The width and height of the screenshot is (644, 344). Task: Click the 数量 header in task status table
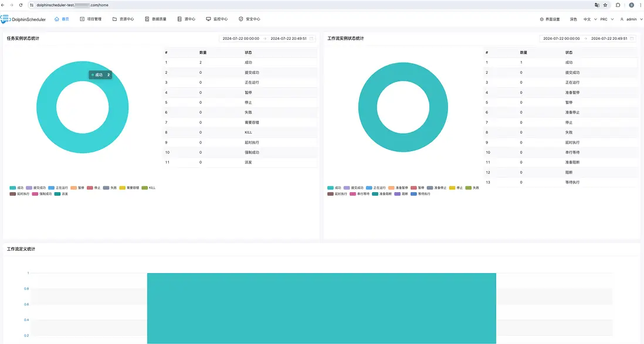pos(203,53)
